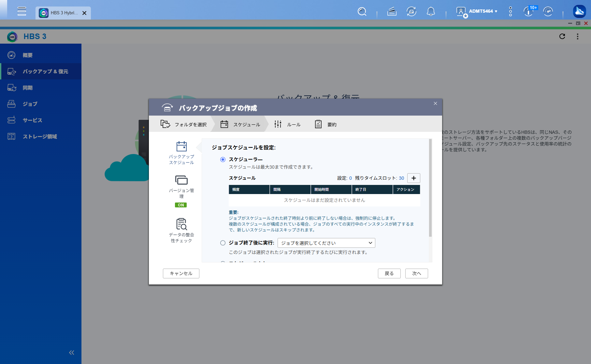This screenshot has width=591, height=364.
Task: Close the HBS 3 Hybrid tab
Action: pos(84,13)
